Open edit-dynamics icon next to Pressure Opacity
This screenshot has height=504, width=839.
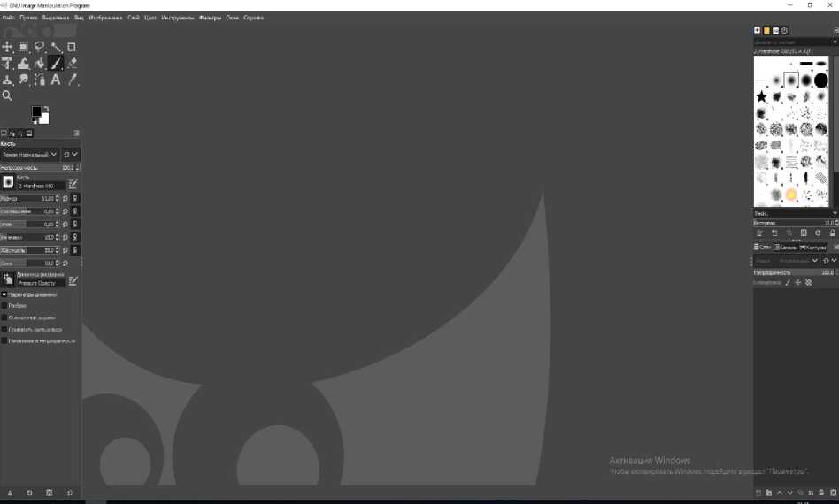(x=73, y=280)
